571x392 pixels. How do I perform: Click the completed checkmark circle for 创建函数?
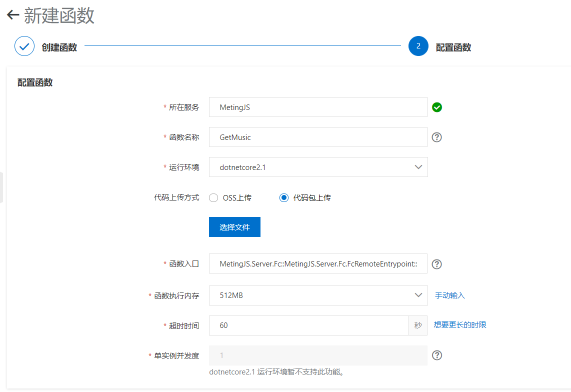(24, 46)
